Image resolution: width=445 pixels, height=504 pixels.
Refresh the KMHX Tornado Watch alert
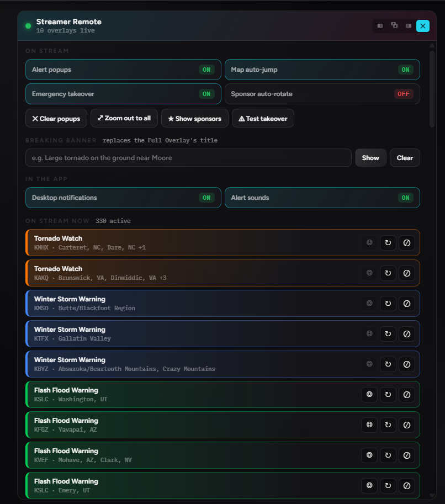point(388,243)
